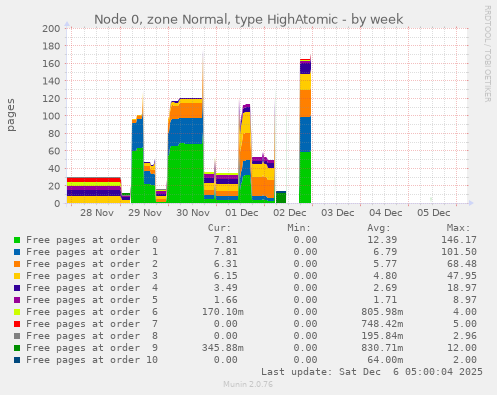
Task: Click 'Free pages at order 7' label
Action: click(92, 324)
